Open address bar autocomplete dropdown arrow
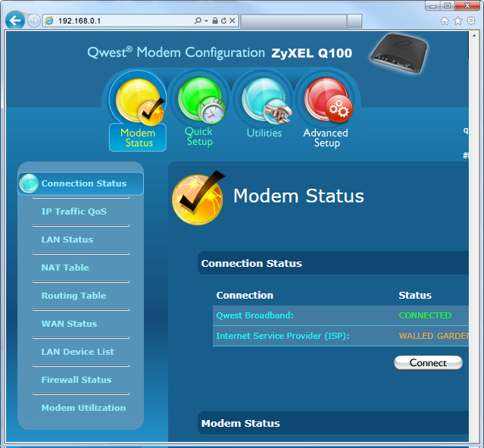This screenshot has height=448, width=484. [206, 20]
